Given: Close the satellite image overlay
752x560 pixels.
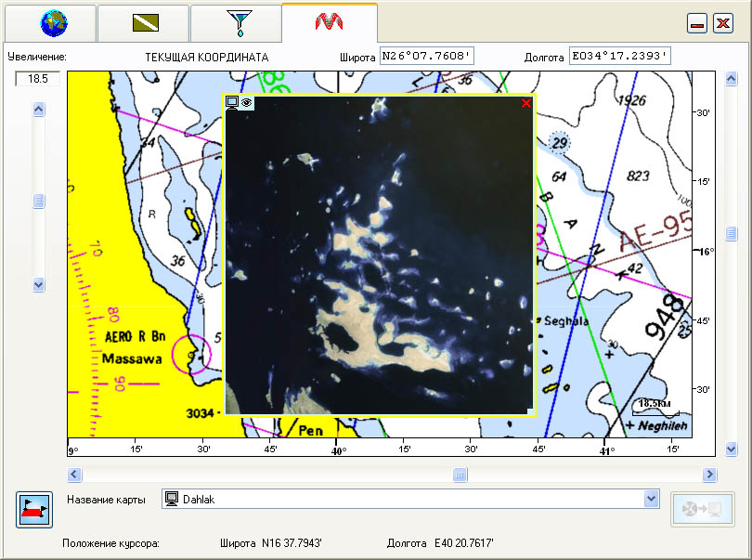Looking at the screenshot, I should pos(526,103).
